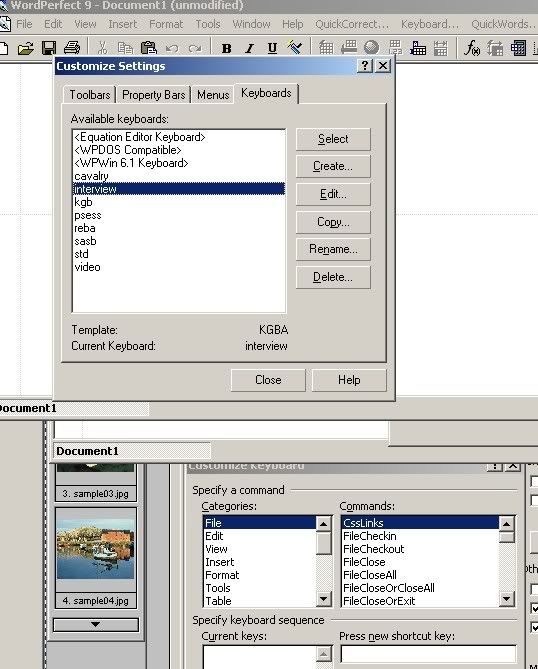Select the Keyboards tab
The width and height of the screenshot is (538, 669).
coord(266,93)
